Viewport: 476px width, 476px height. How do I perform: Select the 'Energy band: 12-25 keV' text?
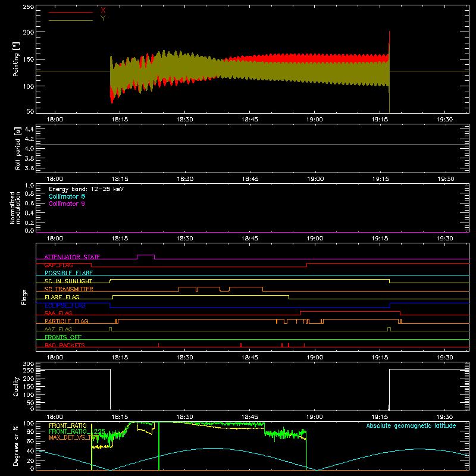86,189
